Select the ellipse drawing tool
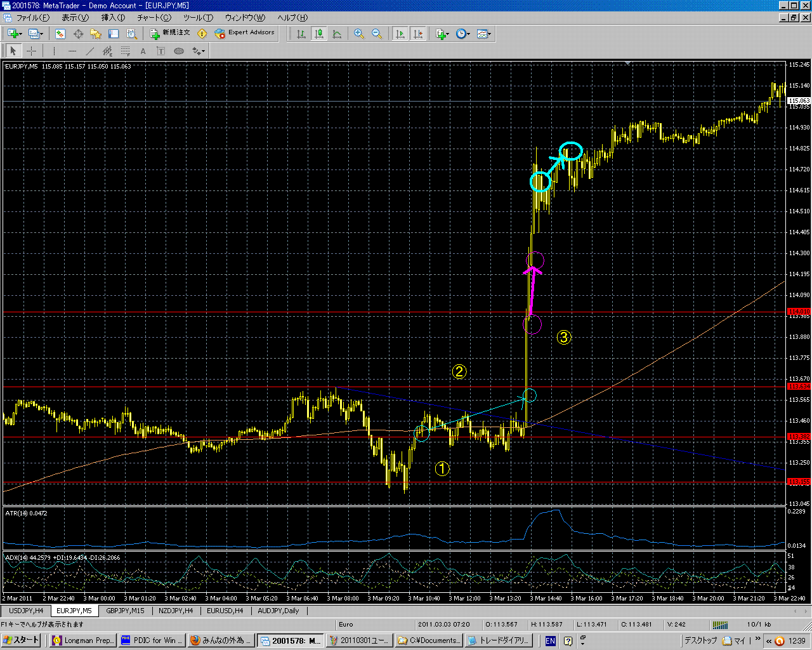 pos(179,51)
